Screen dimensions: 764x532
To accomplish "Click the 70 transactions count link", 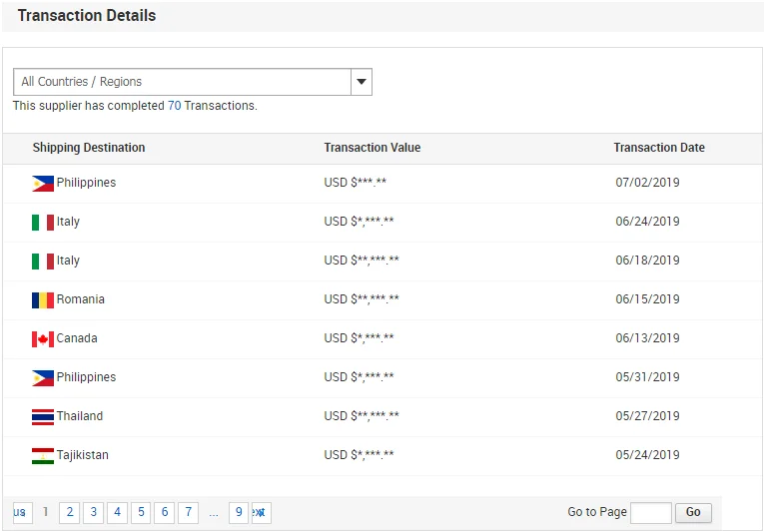I will 174,106.
